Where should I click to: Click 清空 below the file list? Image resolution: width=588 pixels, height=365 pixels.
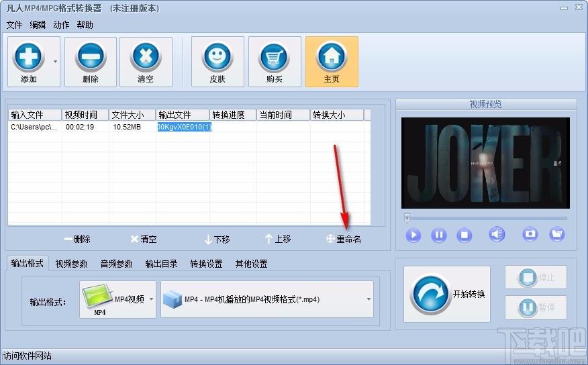(144, 239)
